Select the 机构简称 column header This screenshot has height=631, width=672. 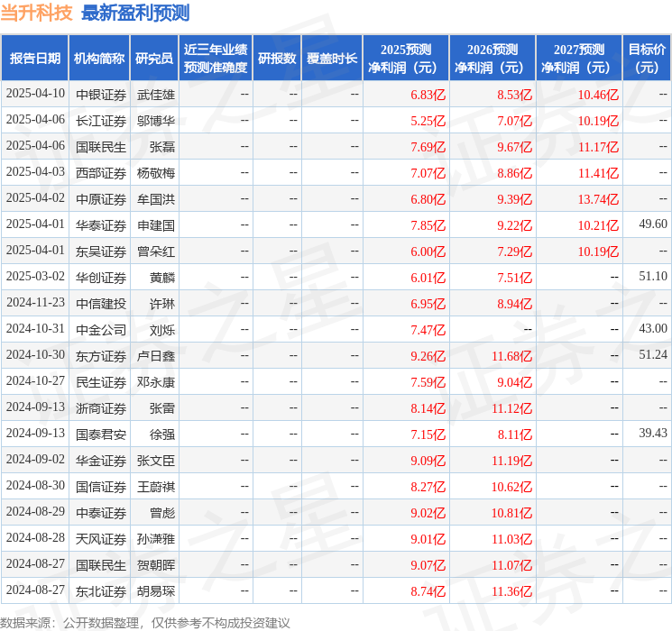(99, 59)
